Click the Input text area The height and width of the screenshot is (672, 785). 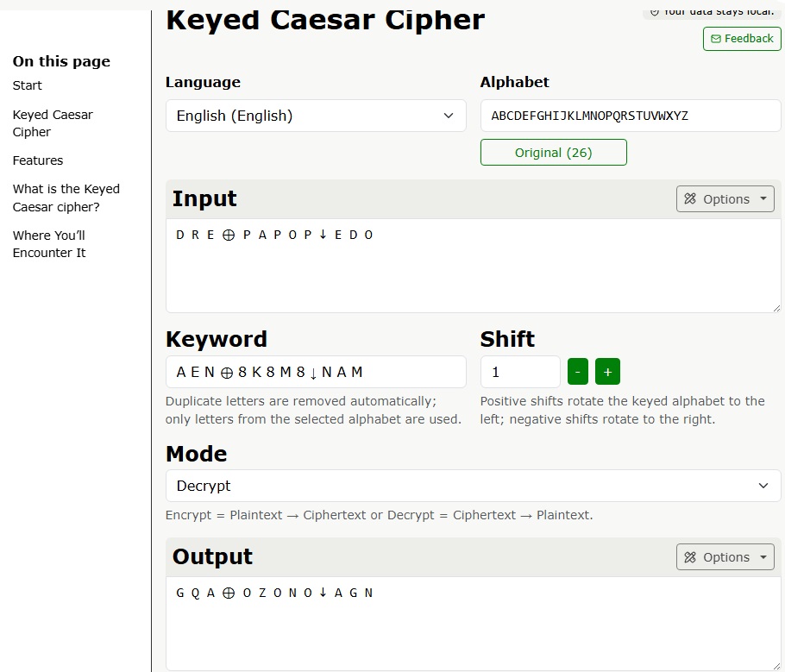pyautogui.click(x=473, y=266)
